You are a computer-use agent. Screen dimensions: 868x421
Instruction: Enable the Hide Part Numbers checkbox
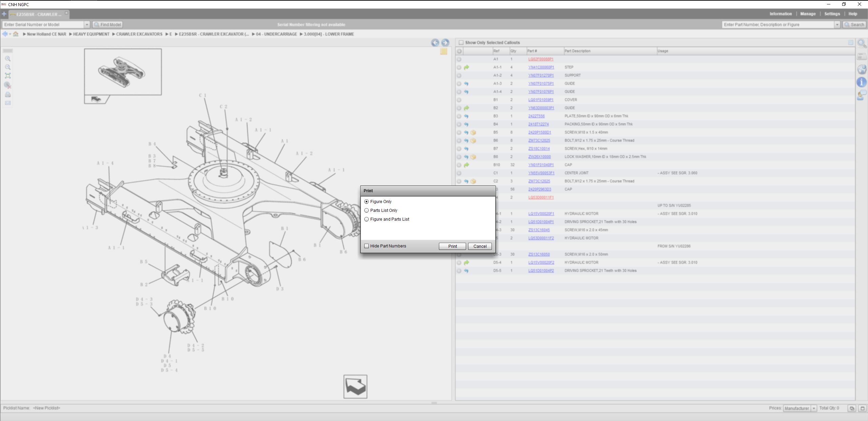[x=366, y=246]
